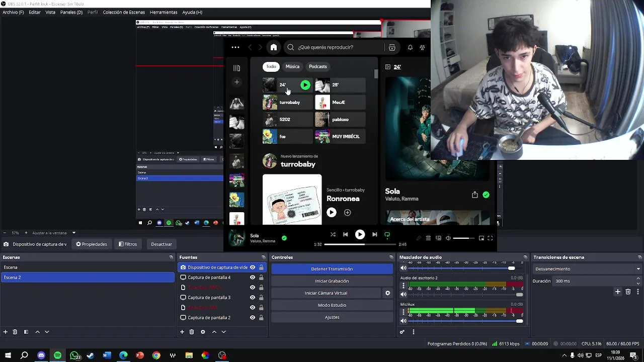Delete the selected source with trash icon

pyautogui.click(x=192, y=332)
